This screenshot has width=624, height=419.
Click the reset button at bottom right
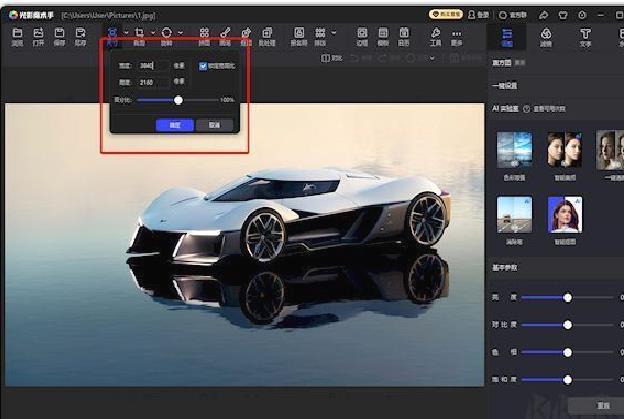603,405
